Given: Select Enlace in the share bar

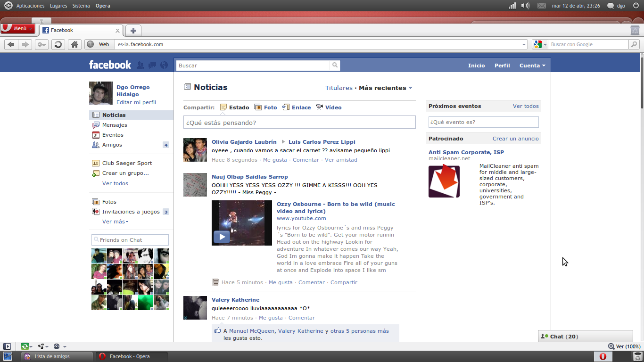Looking at the screenshot, I should click(x=297, y=107).
